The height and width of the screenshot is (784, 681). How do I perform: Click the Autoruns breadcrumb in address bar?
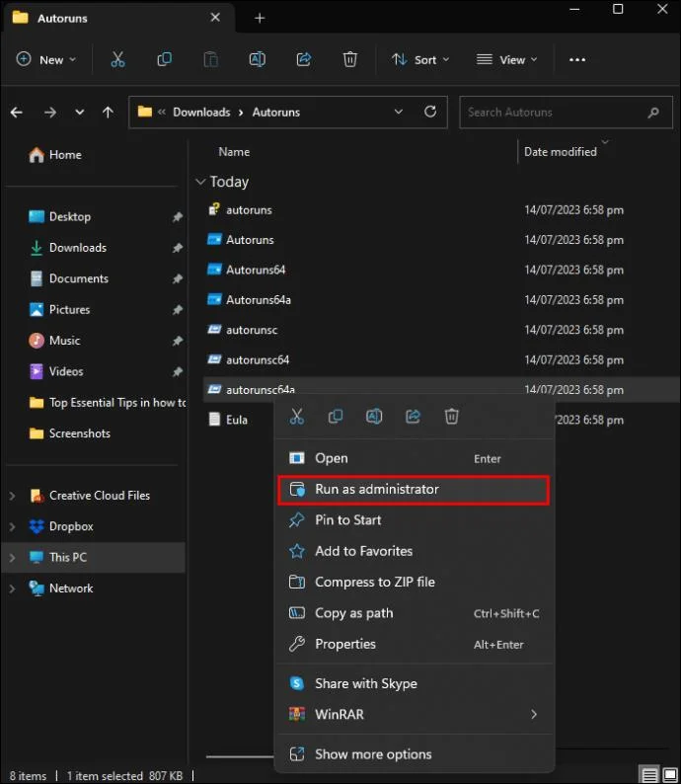point(275,112)
